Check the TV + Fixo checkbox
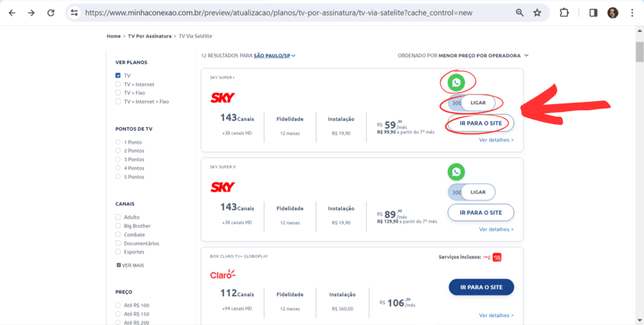Screen dimensions: 644x325 click(118, 93)
